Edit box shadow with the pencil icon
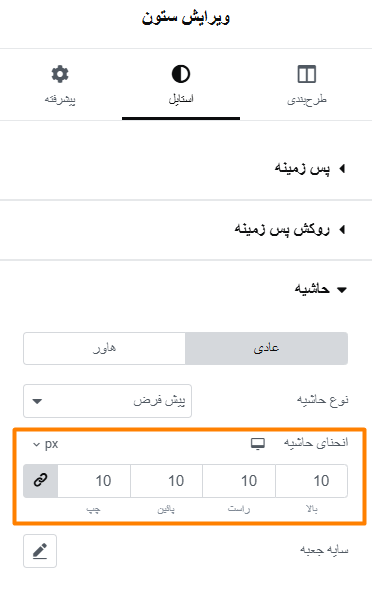Image resolution: width=372 pixels, height=612 pixels. tap(40, 551)
